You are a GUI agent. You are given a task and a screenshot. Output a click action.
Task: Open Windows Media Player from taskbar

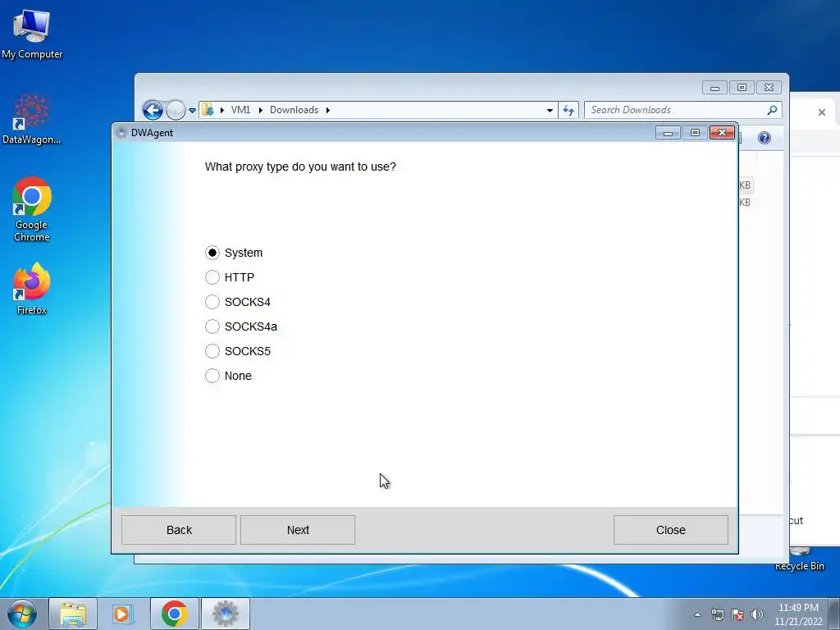click(123, 614)
